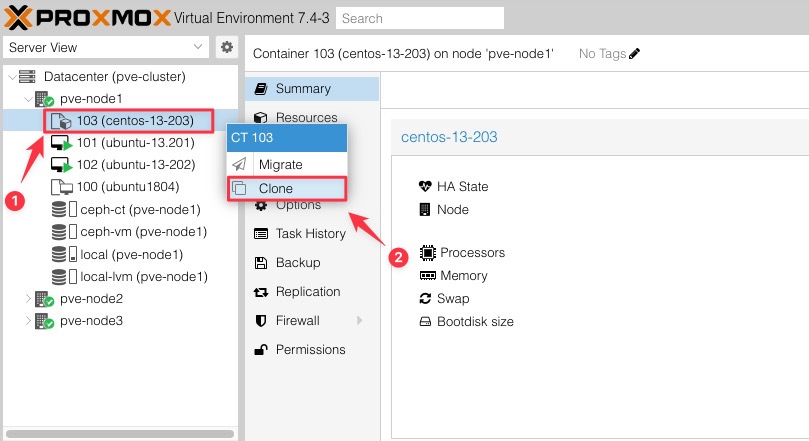The height and width of the screenshot is (441, 809).
Task: Click the Task History list icon
Action: (261, 234)
